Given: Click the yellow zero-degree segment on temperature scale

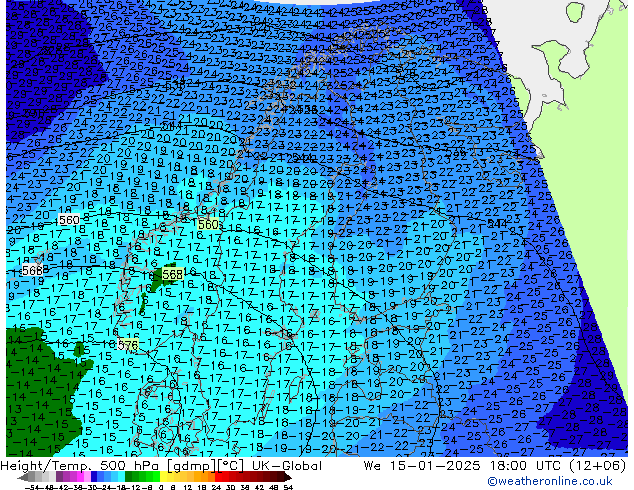Looking at the screenshot, I should point(163,477).
